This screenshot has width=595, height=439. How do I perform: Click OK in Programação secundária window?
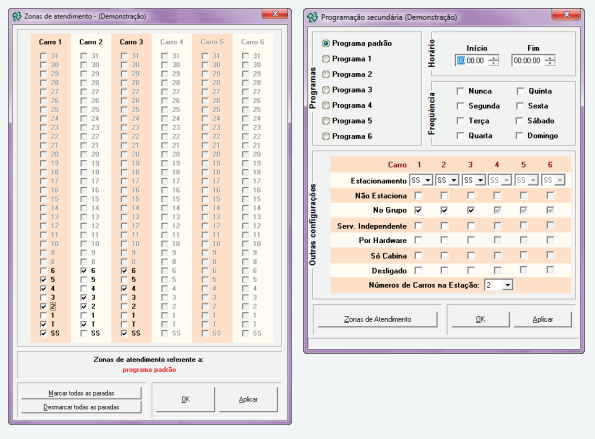tap(480, 319)
